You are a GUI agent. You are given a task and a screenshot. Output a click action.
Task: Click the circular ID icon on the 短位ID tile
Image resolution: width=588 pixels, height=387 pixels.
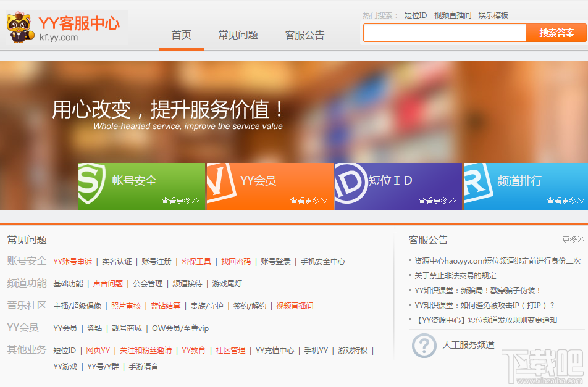point(351,183)
